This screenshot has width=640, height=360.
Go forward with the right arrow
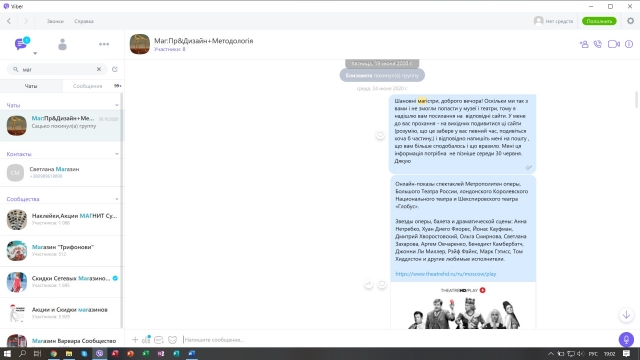(x=26, y=21)
